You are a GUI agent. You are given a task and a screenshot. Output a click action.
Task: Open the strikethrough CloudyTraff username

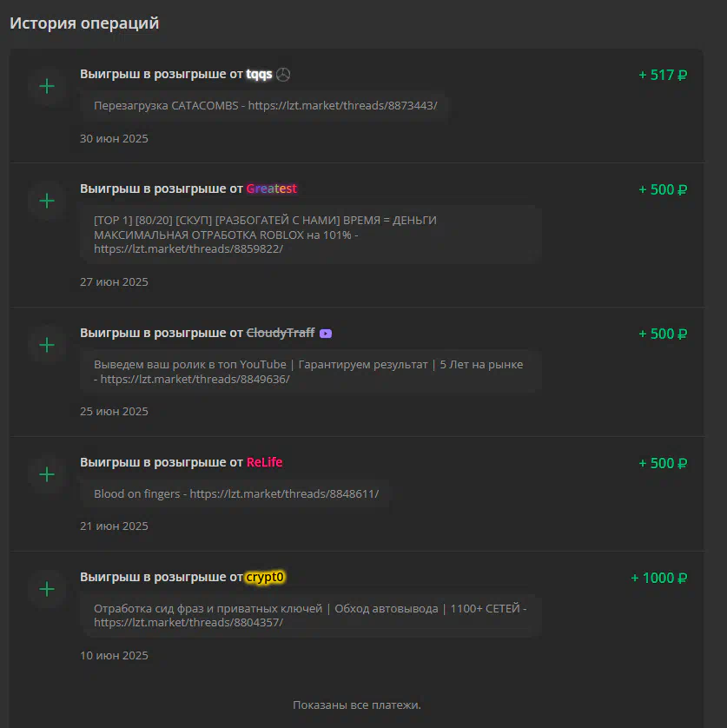[x=281, y=333]
